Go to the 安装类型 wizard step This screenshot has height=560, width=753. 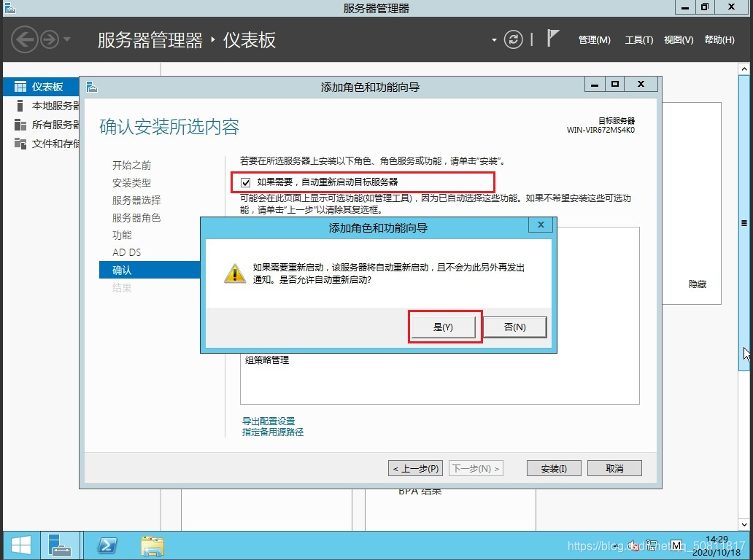(x=131, y=183)
